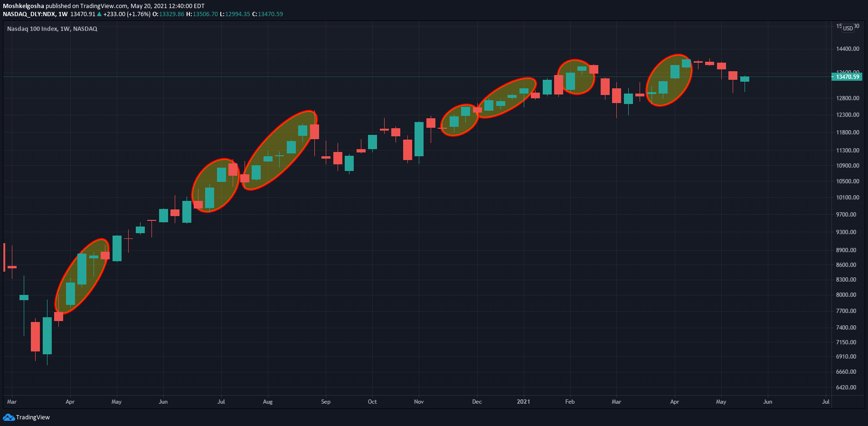The image size is (868, 426).
Task: Click the high value H:13506.70
Action: [x=202, y=14]
